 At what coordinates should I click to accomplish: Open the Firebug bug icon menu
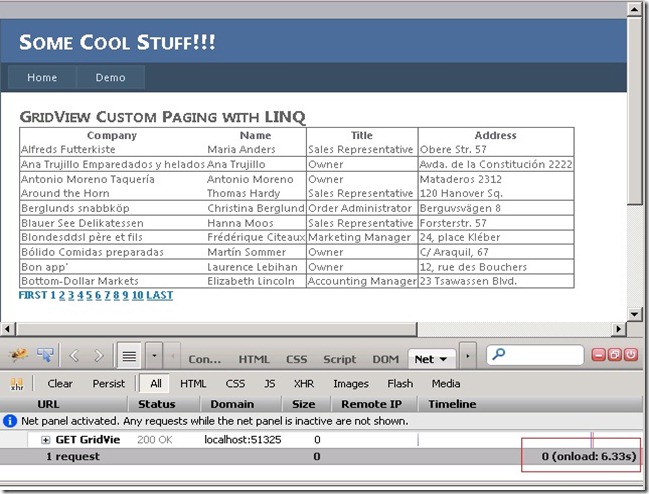19,355
